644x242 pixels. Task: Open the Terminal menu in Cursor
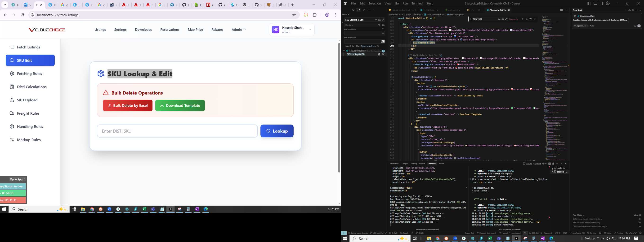[417, 4]
